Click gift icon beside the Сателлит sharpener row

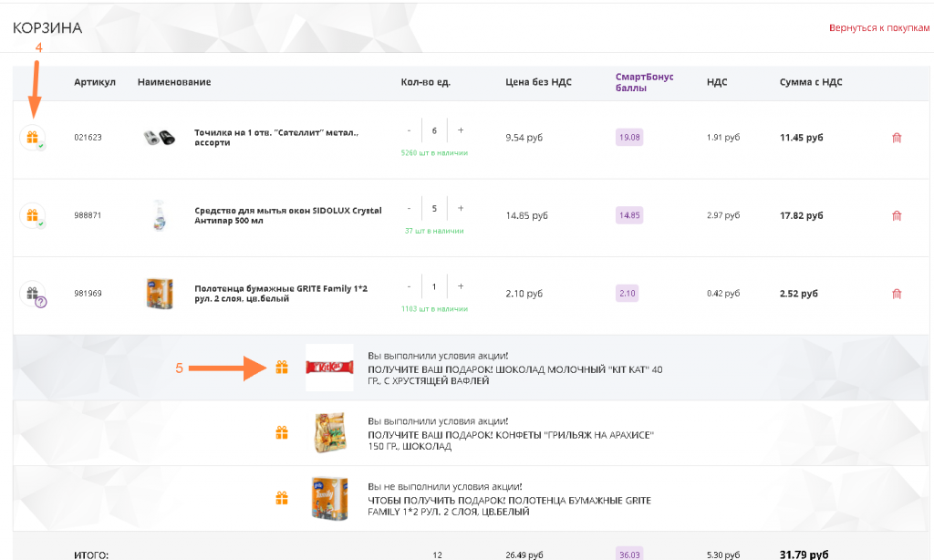point(32,138)
